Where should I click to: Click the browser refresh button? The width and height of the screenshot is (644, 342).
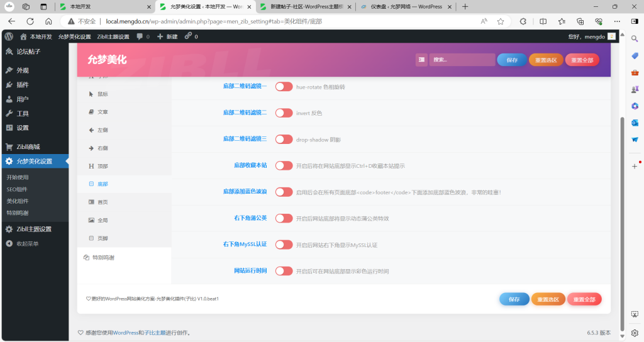pyautogui.click(x=30, y=21)
